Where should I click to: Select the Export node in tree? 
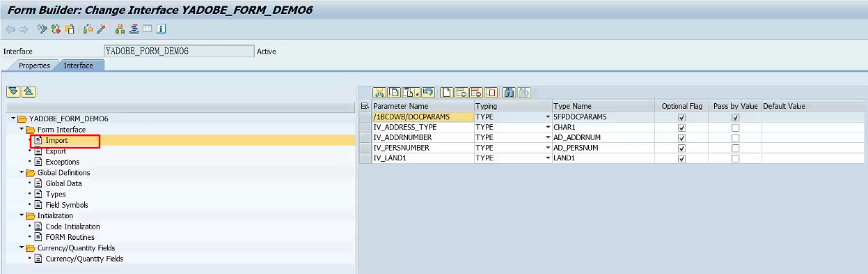(x=56, y=151)
